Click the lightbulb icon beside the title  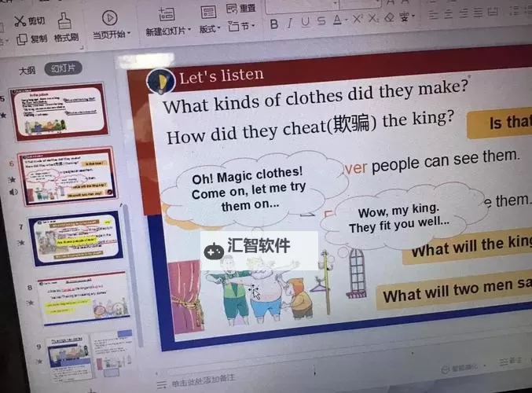coord(160,82)
